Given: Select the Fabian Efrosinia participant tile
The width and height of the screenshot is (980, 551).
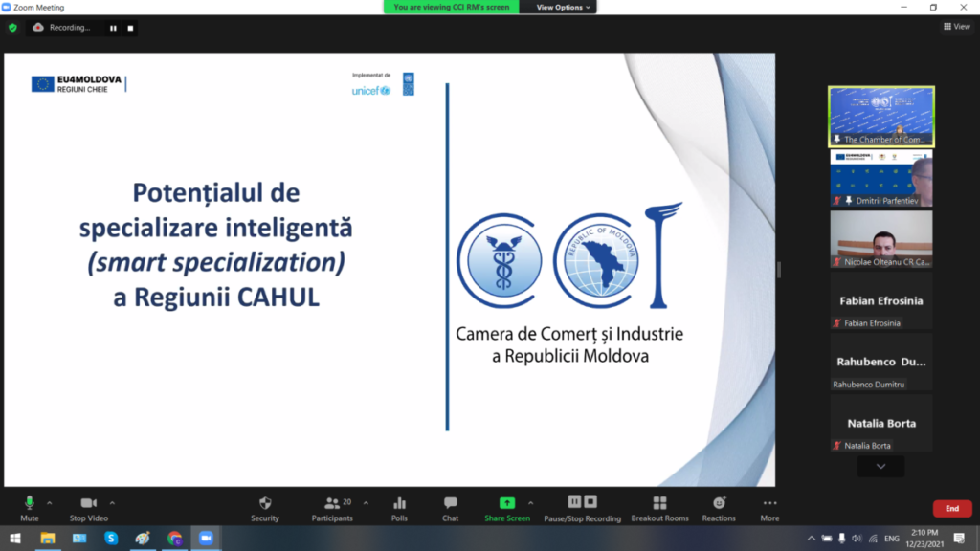Looking at the screenshot, I should point(881,300).
